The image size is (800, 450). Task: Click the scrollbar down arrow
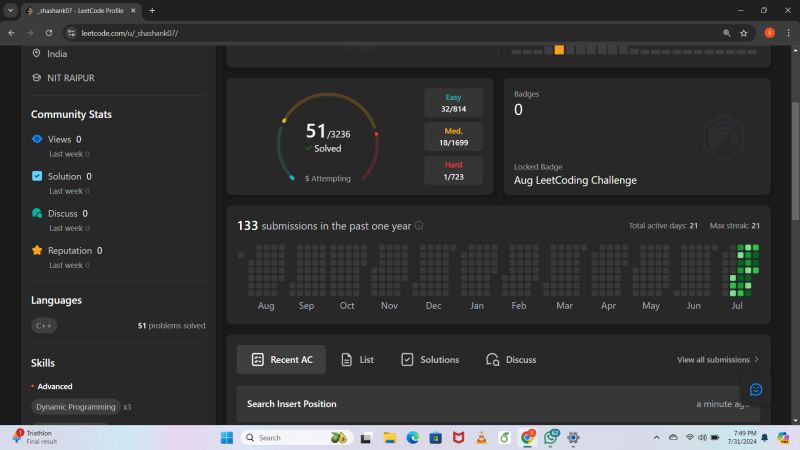[795, 420]
